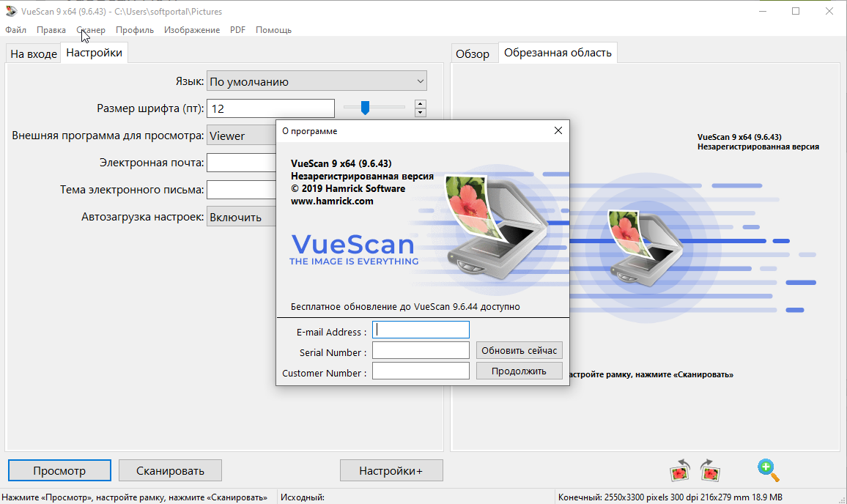Viewport: 847px width, 504px height.
Task: Adjust the font size slider handle
Action: (365, 108)
